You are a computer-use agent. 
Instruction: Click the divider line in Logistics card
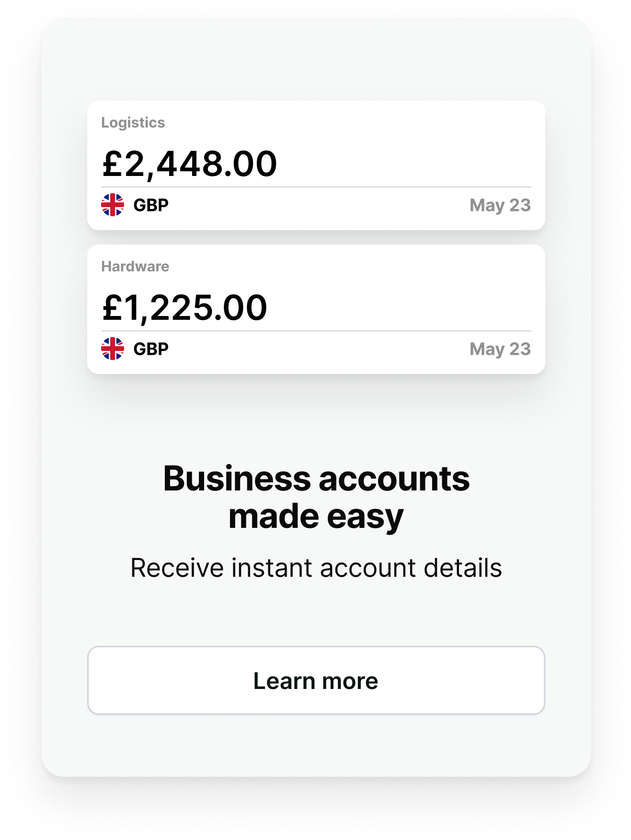tap(316, 187)
